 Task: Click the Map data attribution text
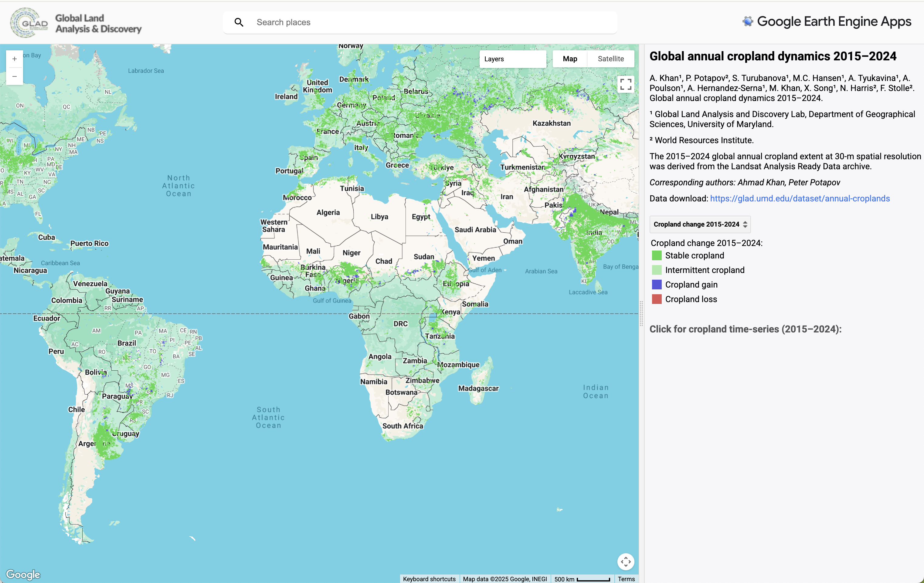(x=505, y=579)
